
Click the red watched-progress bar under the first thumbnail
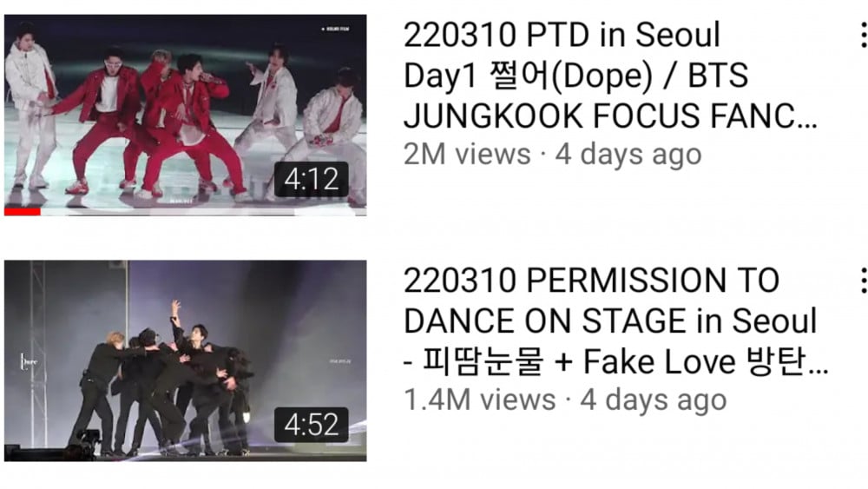(23, 212)
